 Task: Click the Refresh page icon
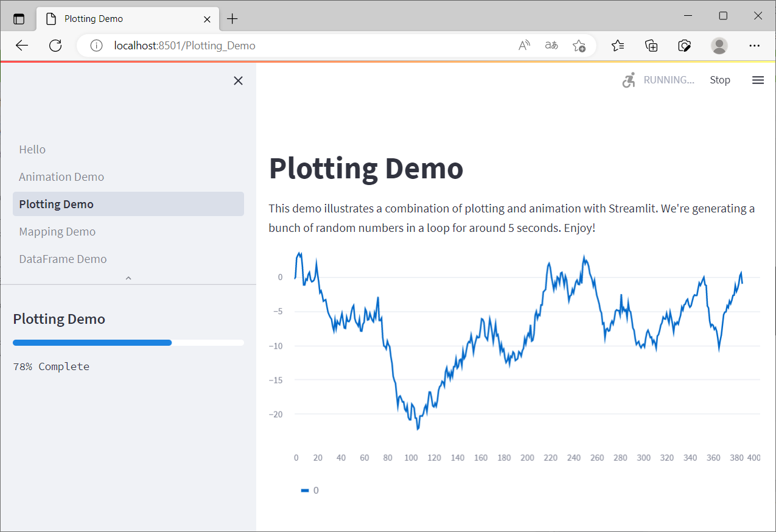[x=55, y=45]
